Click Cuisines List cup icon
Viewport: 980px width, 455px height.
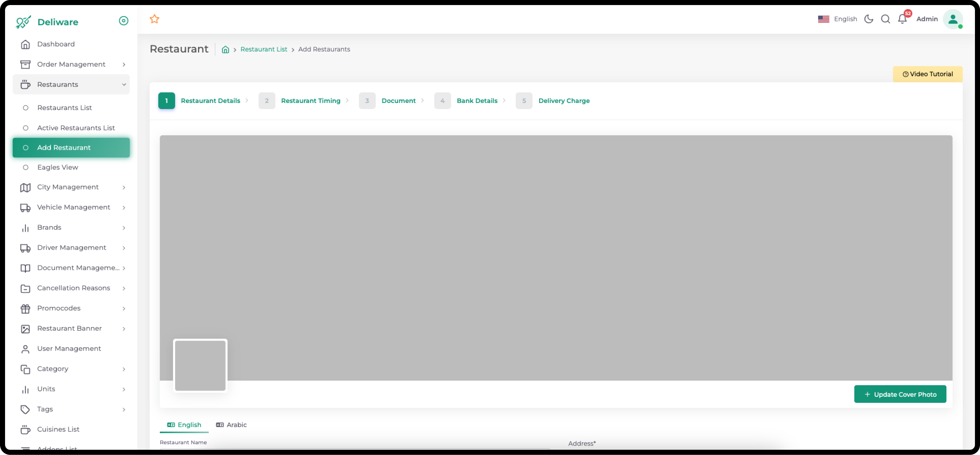(25, 429)
